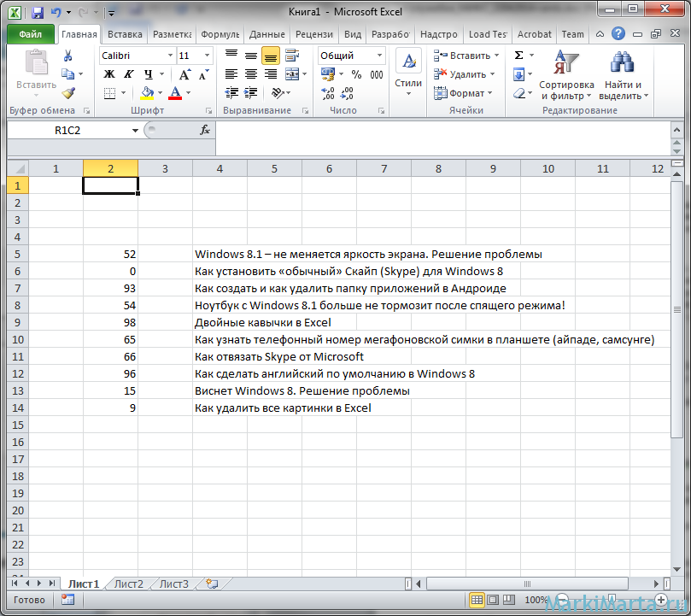Click the Orientation text rotate icon
The height and width of the screenshot is (616, 691).
coord(278,92)
